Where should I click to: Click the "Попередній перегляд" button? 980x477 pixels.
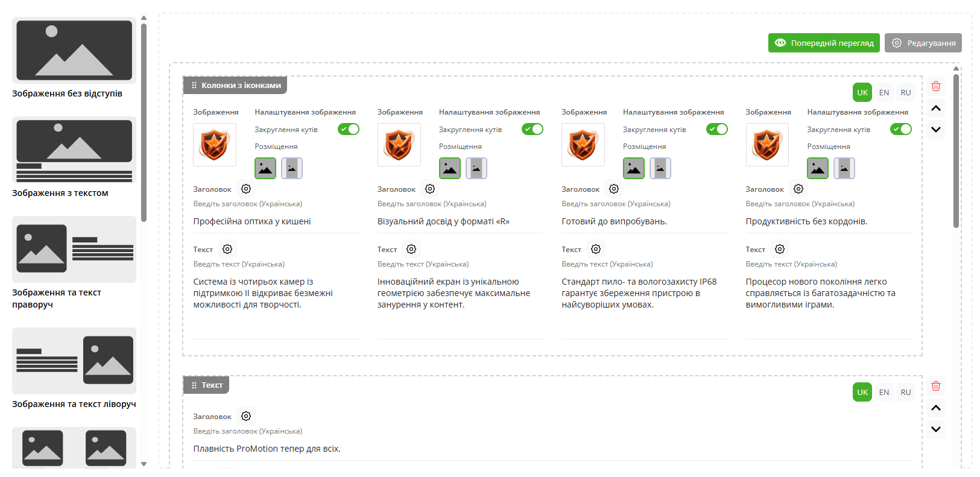(x=823, y=43)
